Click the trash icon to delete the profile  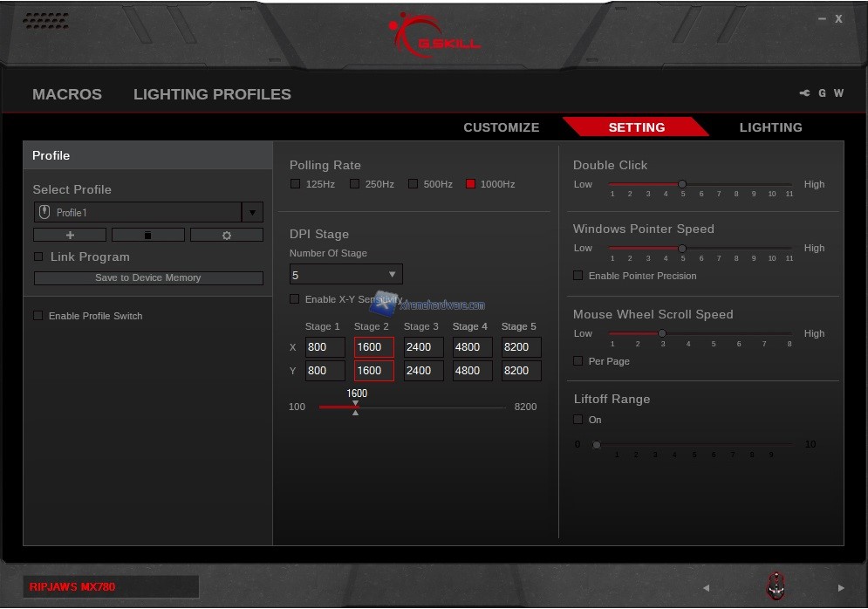click(148, 235)
